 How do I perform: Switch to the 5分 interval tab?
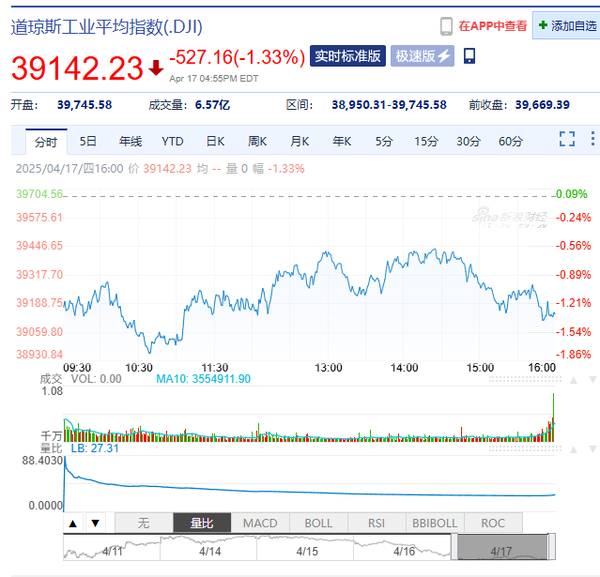(x=384, y=141)
